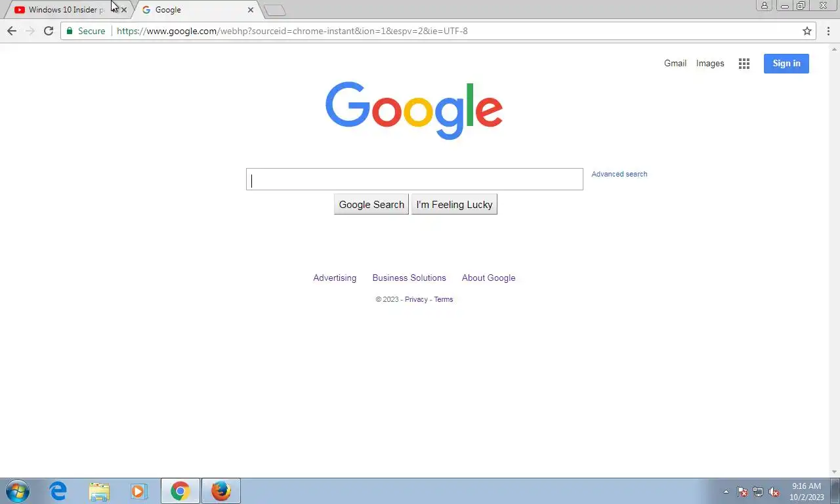Switch to the Windows 10 Insider tab
The image size is (840, 504).
[x=67, y=10]
